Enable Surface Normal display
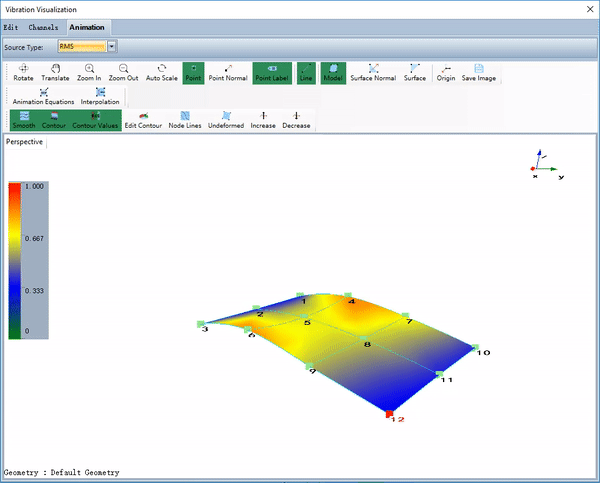Viewport: 600px width, 483px height. (373, 73)
